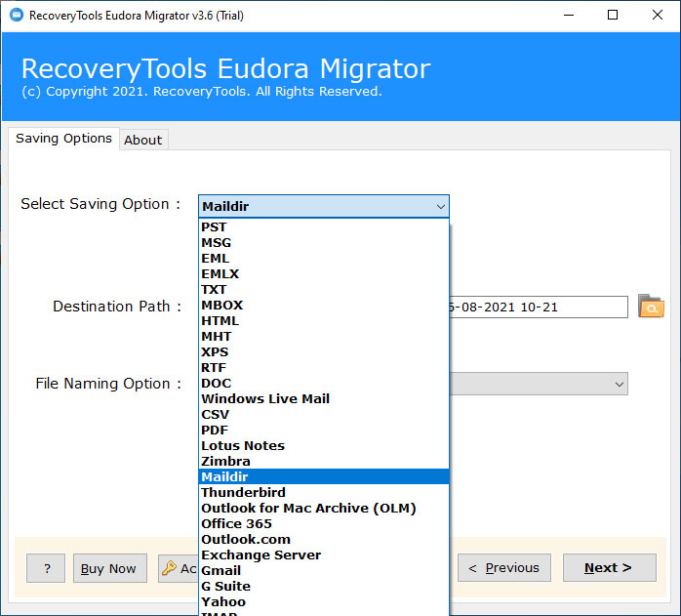Choose PST from the saving list
This screenshot has height=616, width=681.
pyautogui.click(x=324, y=226)
